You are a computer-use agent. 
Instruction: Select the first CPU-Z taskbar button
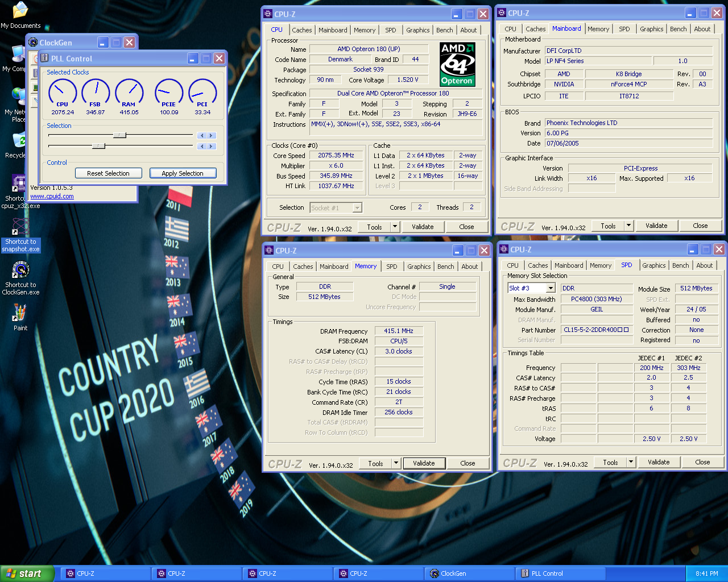(x=105, y=573)
